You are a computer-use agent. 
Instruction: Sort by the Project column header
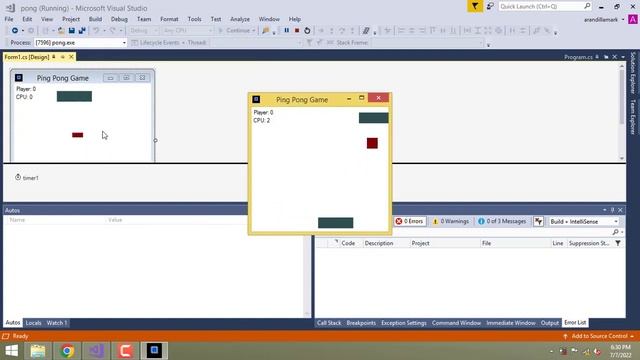coord(420,243)
